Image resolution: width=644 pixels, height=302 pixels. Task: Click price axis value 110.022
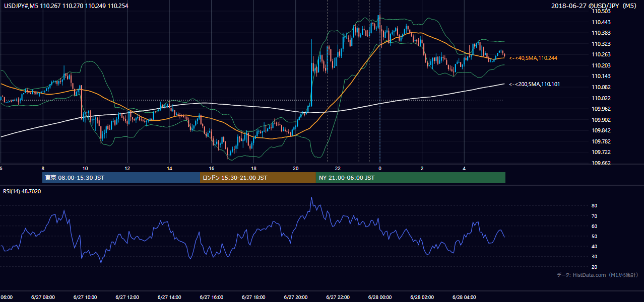tap(601, 98)
